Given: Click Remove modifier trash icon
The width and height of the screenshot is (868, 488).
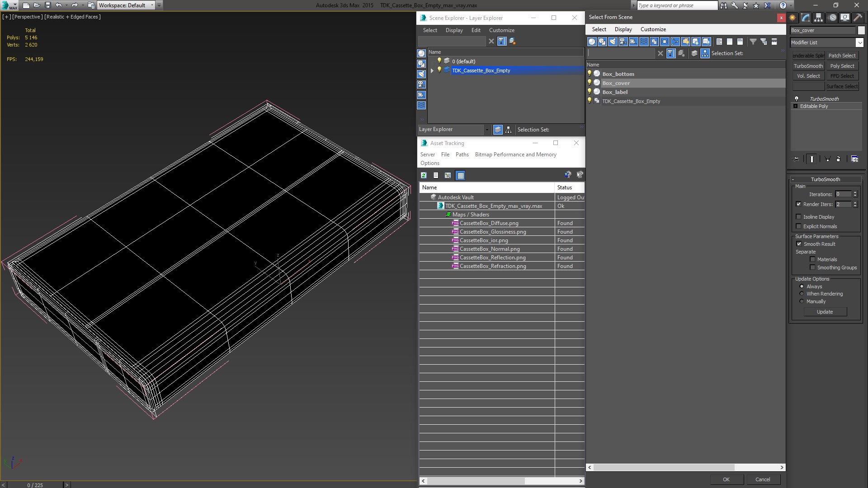Looking at the screenshot, I should click(x=838, y=159).
